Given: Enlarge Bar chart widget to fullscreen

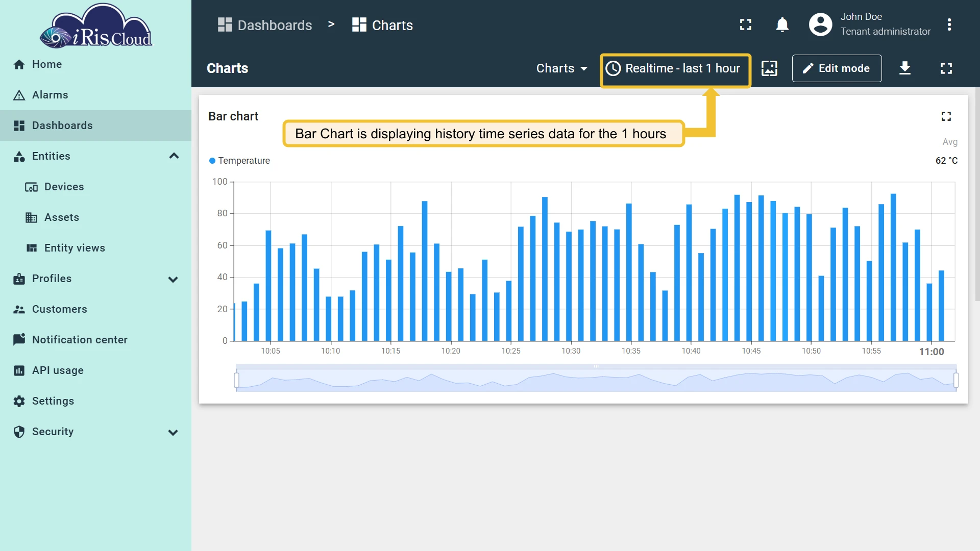Looking at the screenshot, I should point(946,116).
